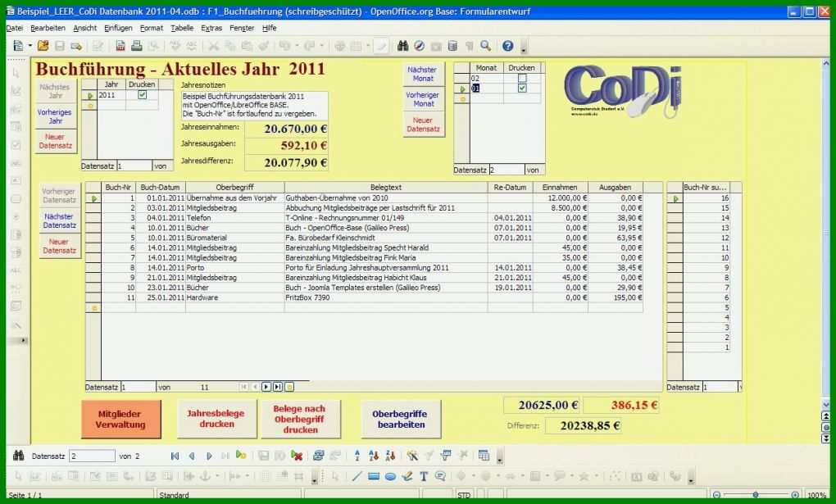836x504 pixels.
Task: Click the Sort Ascending icon
Action: 374,456
